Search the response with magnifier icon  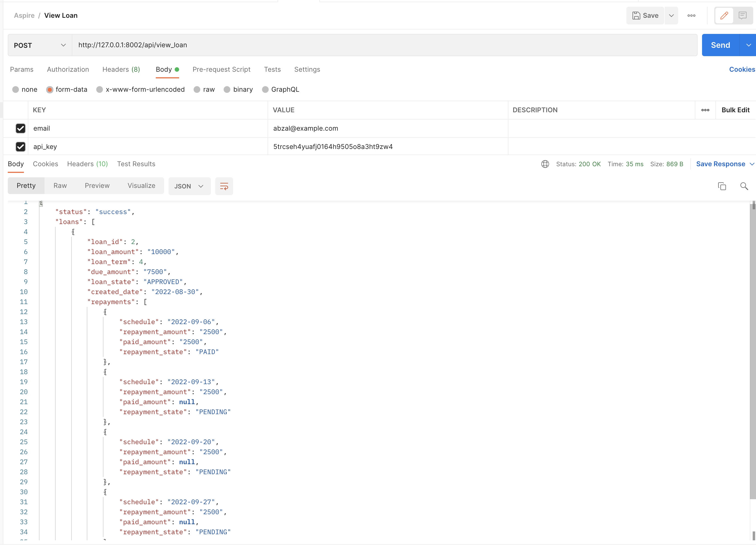coord(744,186)
